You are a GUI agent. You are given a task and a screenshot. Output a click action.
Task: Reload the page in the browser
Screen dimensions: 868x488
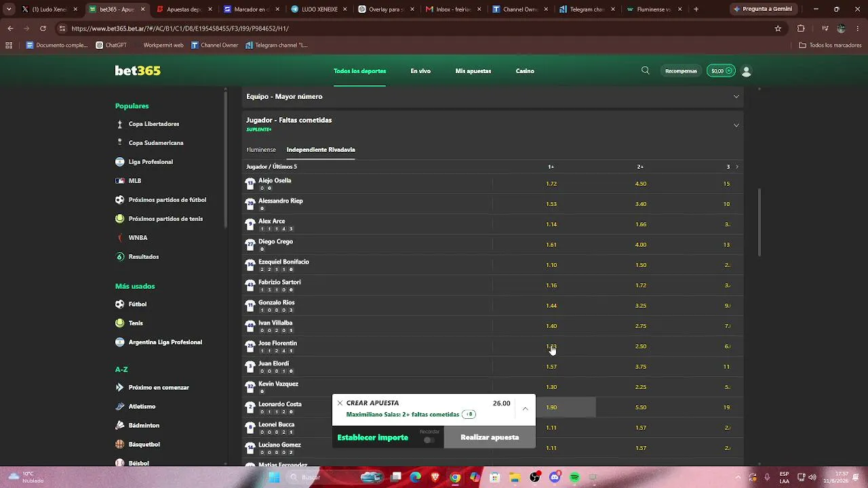(43, 28)
